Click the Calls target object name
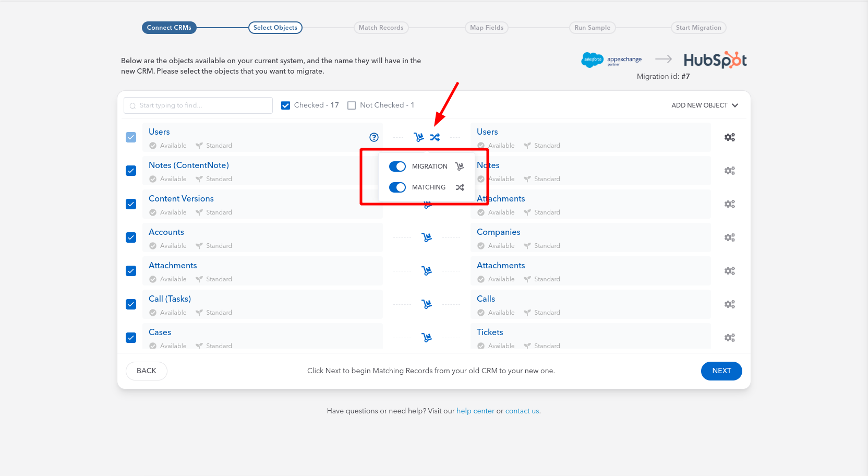Viewport: 868px width, 476px height. pyautogui.click(x=486, y=299)
